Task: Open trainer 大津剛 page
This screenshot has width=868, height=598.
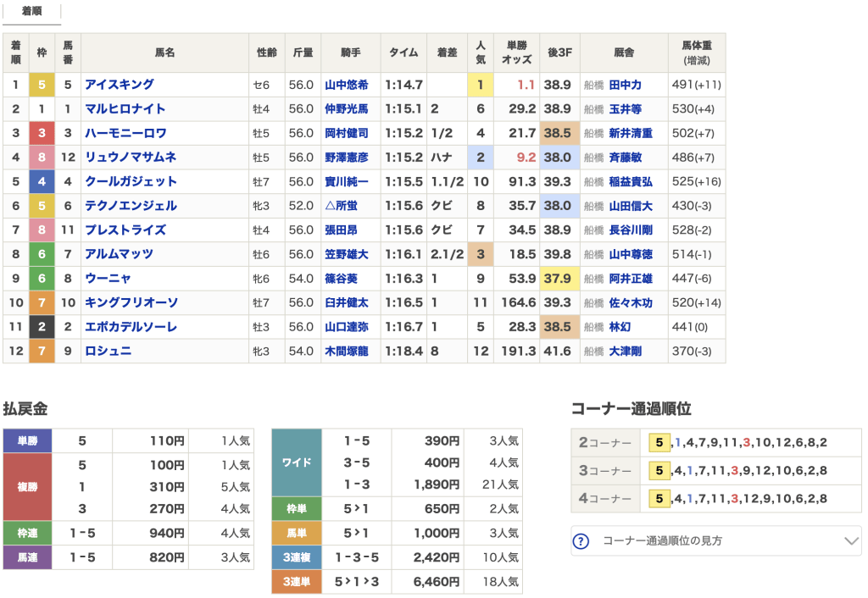Action: 625,352
